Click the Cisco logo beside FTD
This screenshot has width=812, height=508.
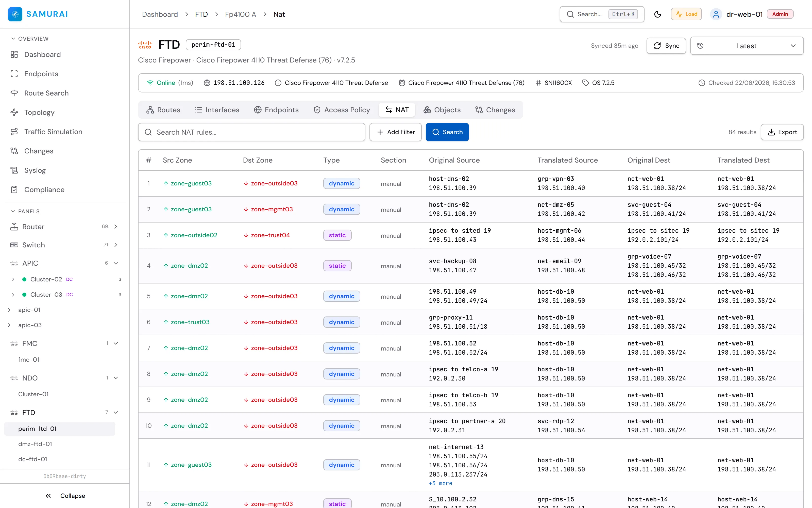coord(145,45)
